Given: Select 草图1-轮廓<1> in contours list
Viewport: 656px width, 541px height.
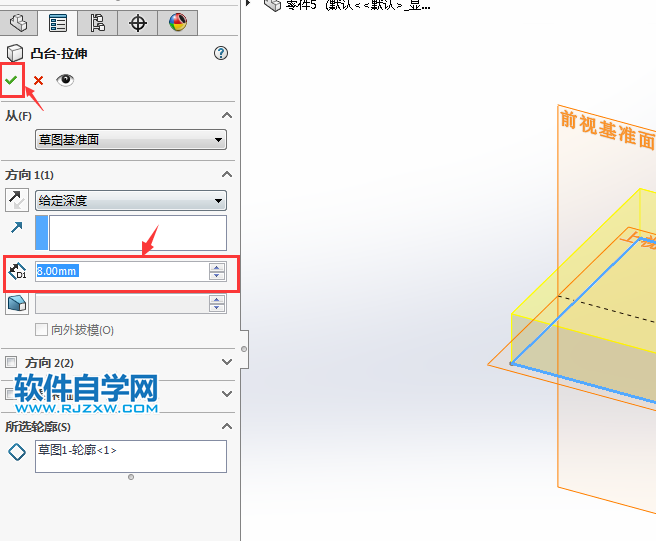Looking at the screenshot, I should pos(77,450).
